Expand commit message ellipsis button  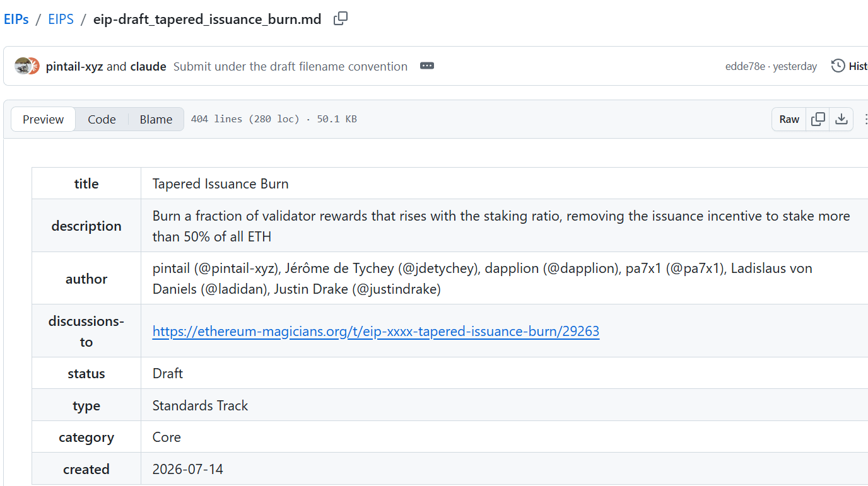point(427,66)
